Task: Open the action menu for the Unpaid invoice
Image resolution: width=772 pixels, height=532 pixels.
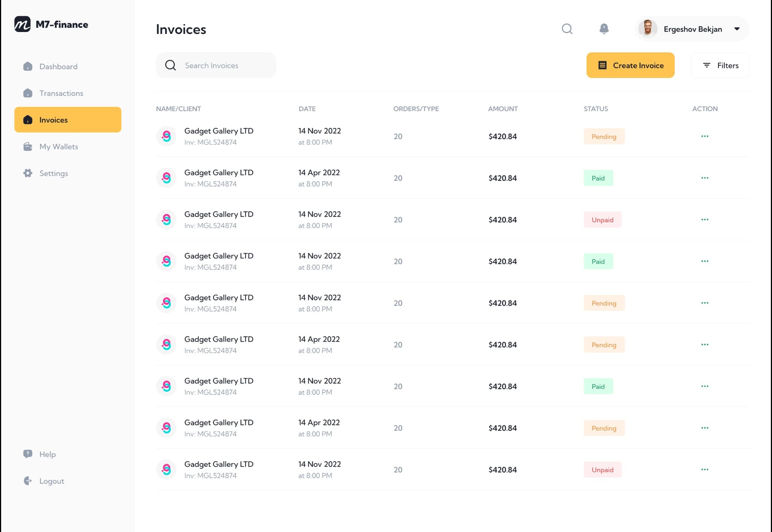Action: coord(705,219)
